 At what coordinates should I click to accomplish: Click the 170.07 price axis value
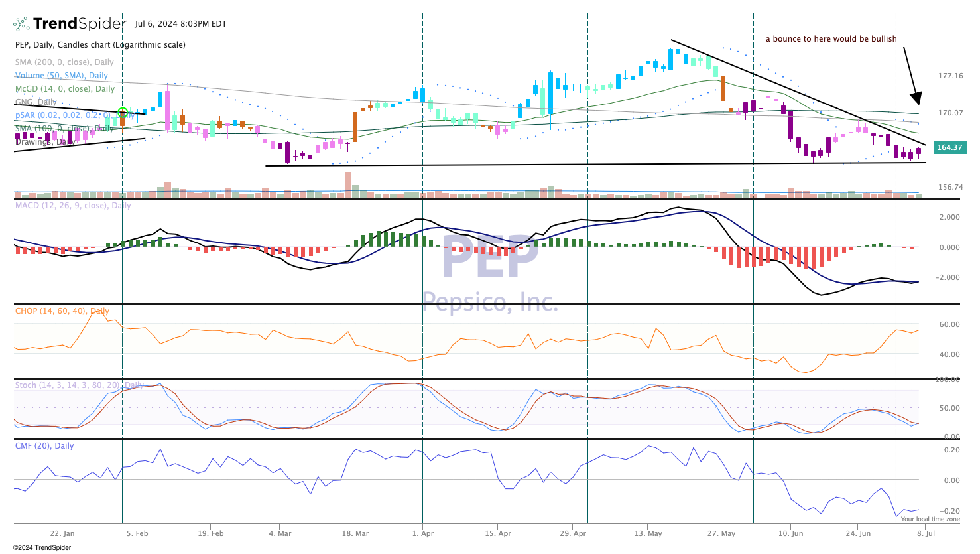click(951, 113)
